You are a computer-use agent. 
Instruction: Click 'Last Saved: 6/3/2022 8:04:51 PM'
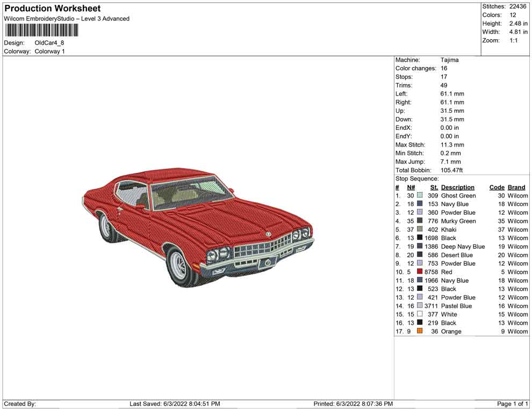pyautogui.click(x=175, y=403)
